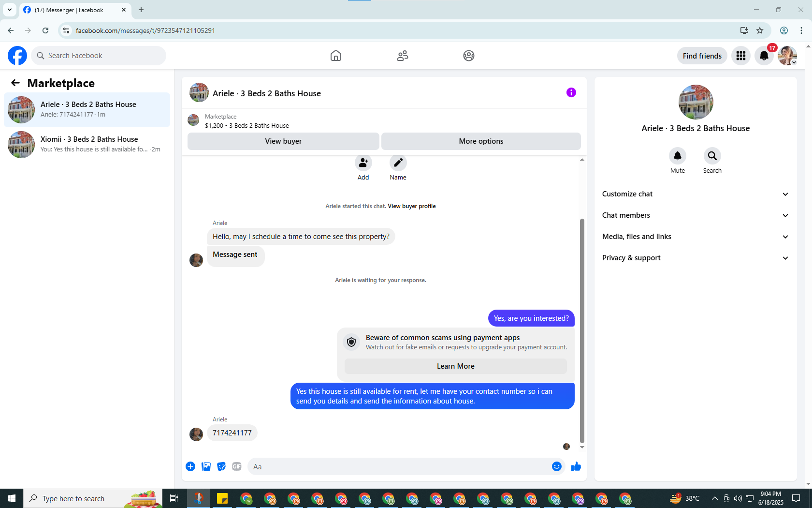The width and height of the screenshot is (812, 508).
Task: Click the browser address bar URL
Action: [x=145, y=30]
